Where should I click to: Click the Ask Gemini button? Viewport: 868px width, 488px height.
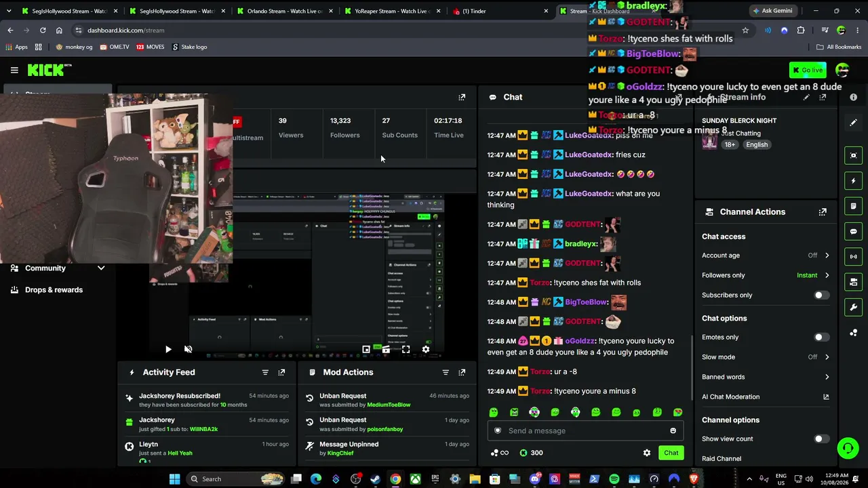[772, 11]
